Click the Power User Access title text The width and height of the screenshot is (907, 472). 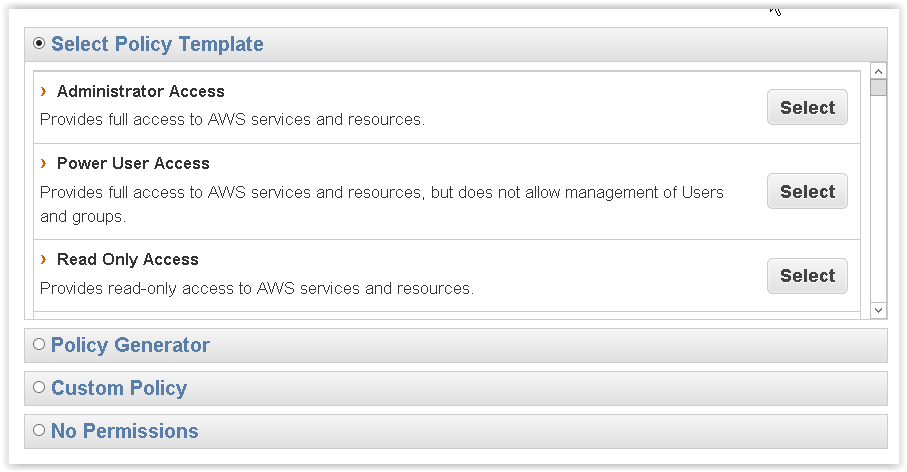pos(133,163)
